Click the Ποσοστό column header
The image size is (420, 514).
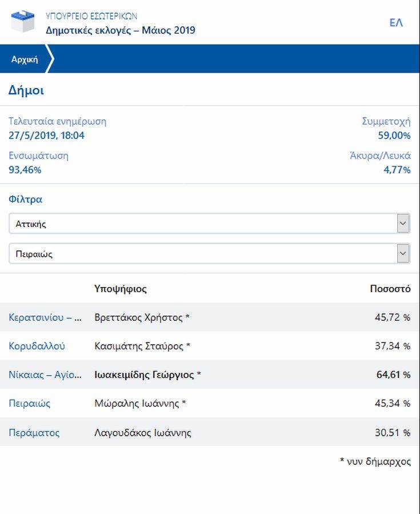click(390, 289)
